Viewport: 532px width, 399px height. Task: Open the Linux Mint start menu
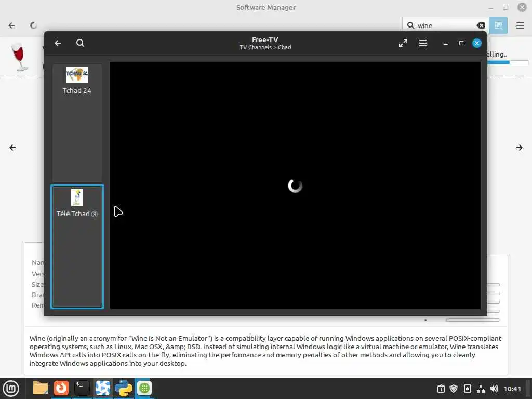point(11,388)
